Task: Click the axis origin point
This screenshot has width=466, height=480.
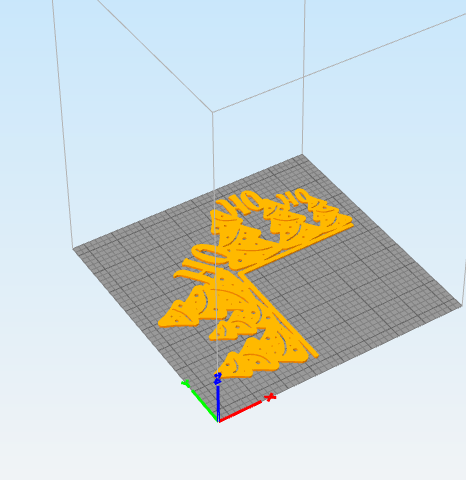Action: pyautogui.click(x=219, y=422)
